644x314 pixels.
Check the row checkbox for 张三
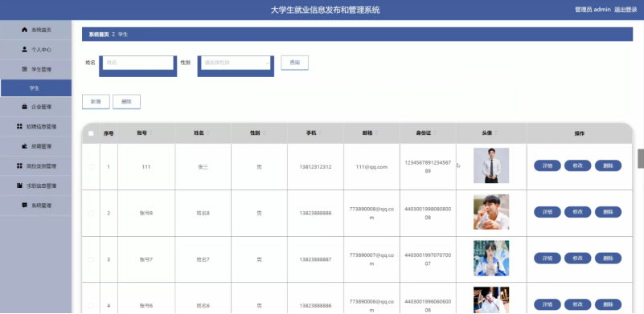coord(91,167)
